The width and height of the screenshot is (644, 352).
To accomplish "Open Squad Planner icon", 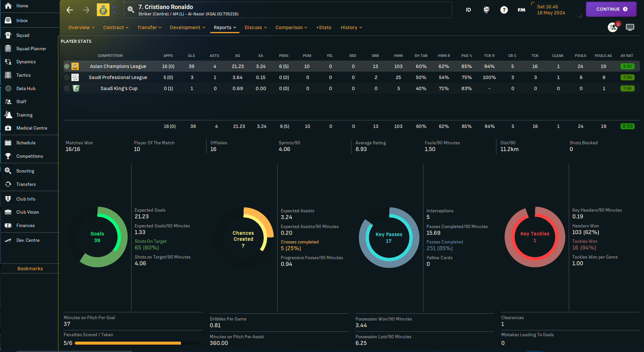I will click(8, 49).
